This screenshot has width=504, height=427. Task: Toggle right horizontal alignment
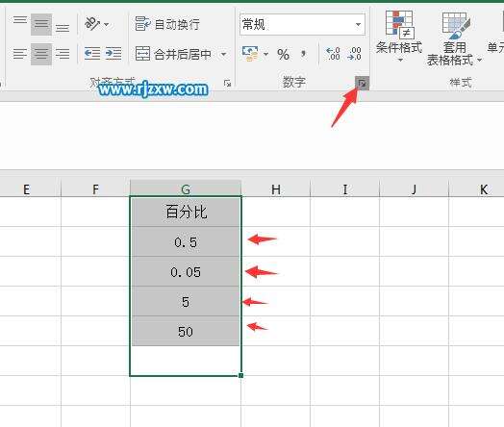[63, 54]
